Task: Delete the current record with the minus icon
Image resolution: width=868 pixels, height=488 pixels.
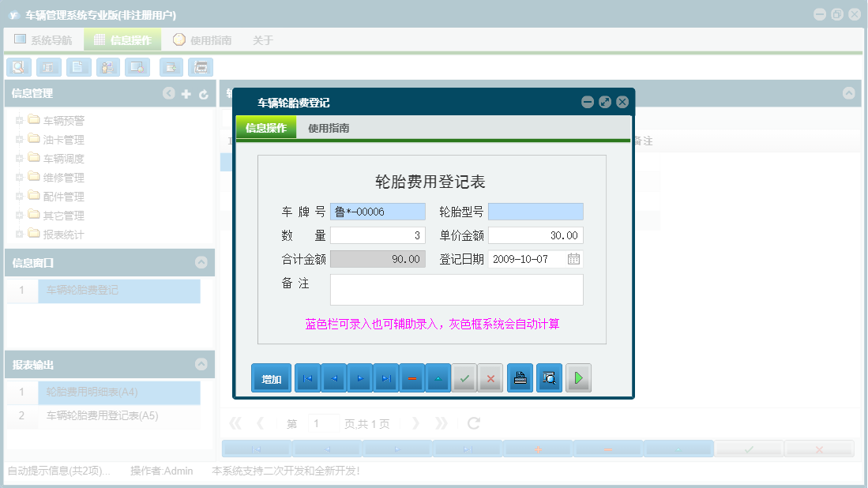Action: [411, 377]
